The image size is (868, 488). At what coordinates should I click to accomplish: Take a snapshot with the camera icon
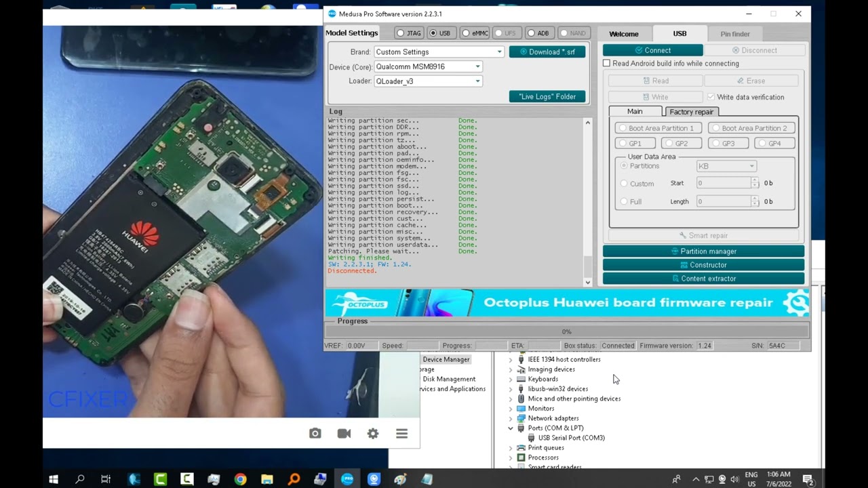pyautogui.click(x=315, y=433)
